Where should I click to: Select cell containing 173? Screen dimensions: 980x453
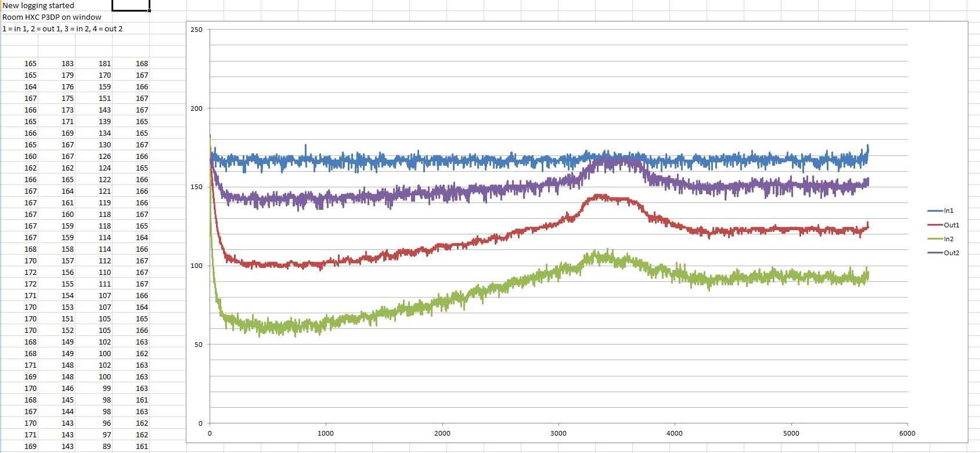pos(56,110)
